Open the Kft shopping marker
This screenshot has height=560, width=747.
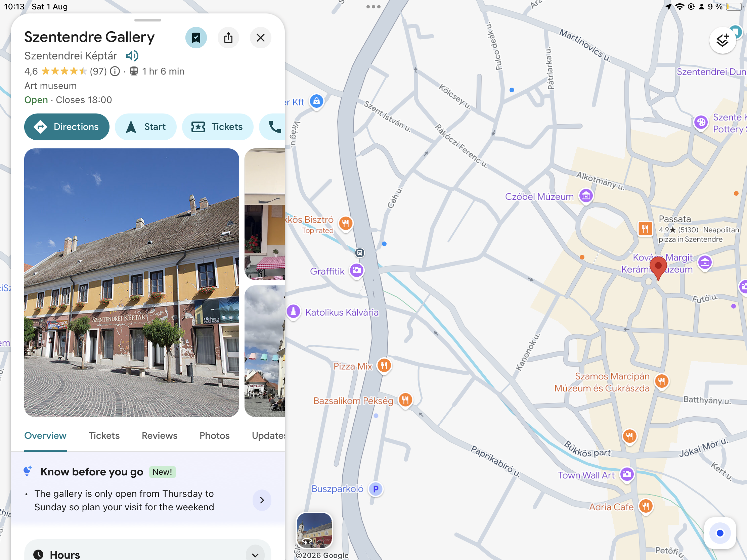[316, 101]
